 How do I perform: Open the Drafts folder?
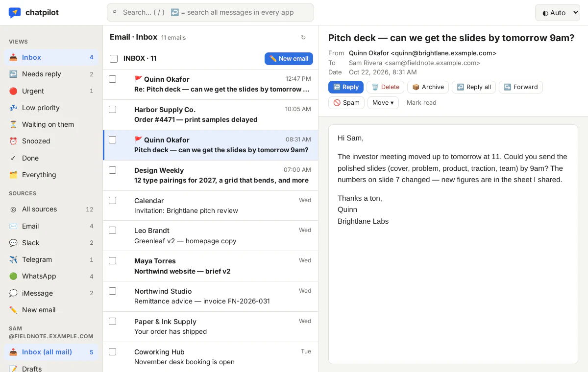[x=51, y=369]
